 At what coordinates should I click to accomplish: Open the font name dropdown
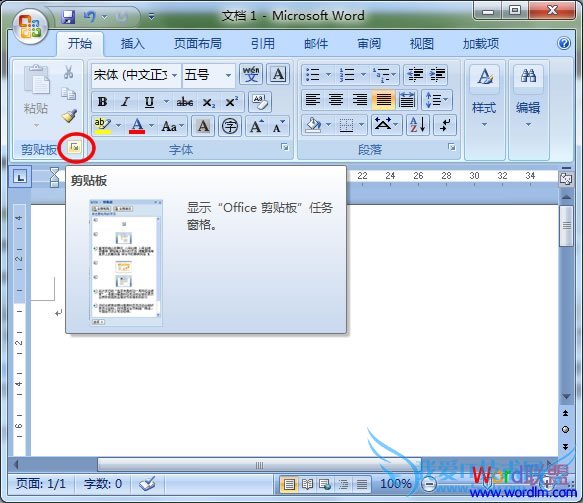pos(174,75)
